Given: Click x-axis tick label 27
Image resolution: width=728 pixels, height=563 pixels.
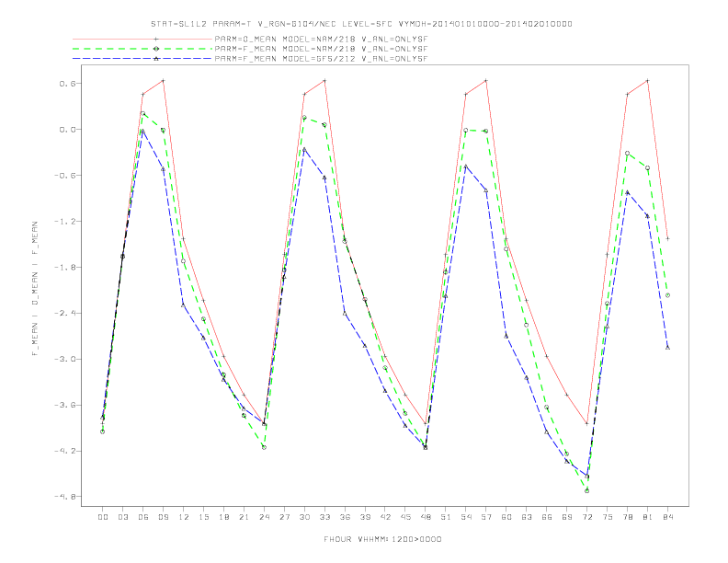Looking at the screenshot, I should [284, 517].
